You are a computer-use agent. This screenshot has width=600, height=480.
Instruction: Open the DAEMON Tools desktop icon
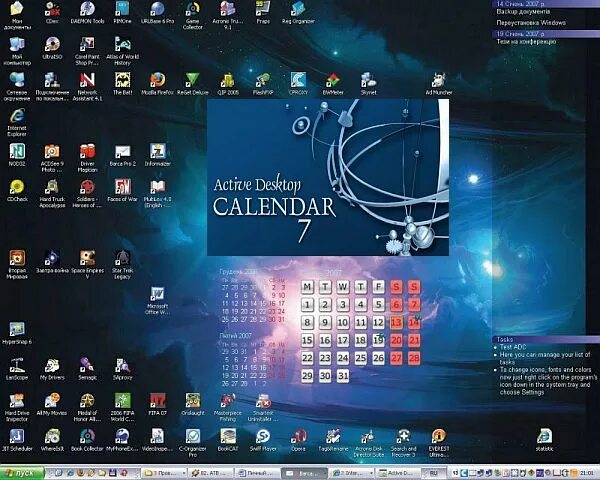pyautogui.click(x=87, y=13)
